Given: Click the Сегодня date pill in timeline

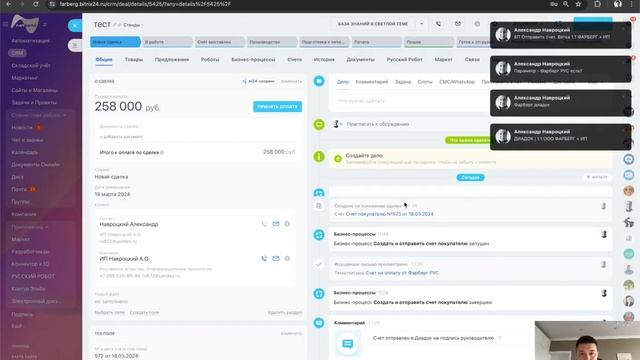Looking at the screenshot, I should tap(470, 178).
